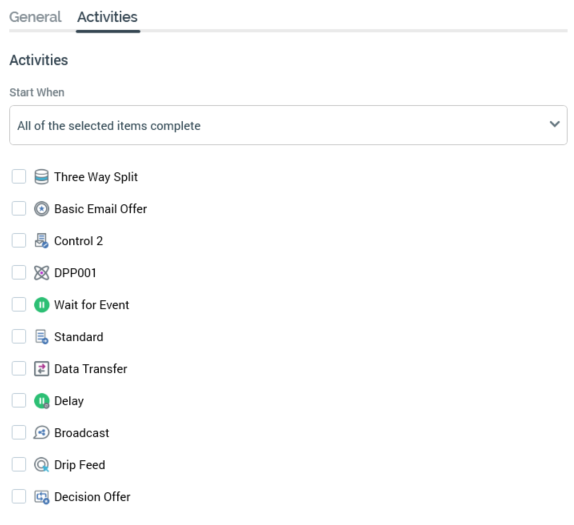Image resolution: width=574 pixels, height=525 pixels.
Task: Click the Basic Email Offer star icon
Action: pos(41,209)
